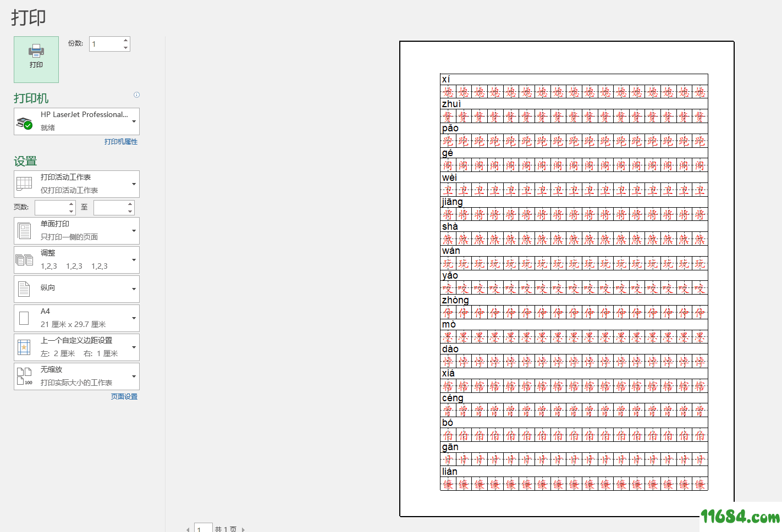Viewport: 782px width, 532px height.
Task: Open the 单面打印 duplex dropdown
Action: 76,231
